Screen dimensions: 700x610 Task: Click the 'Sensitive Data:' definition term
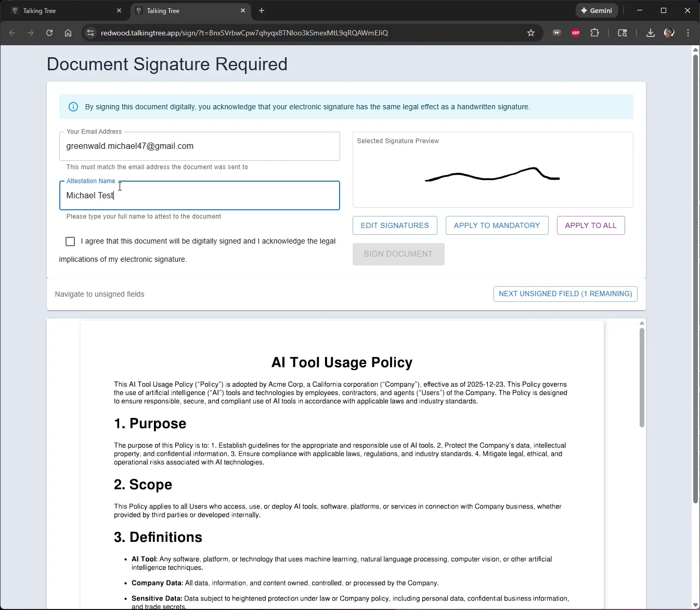[157, 599]
